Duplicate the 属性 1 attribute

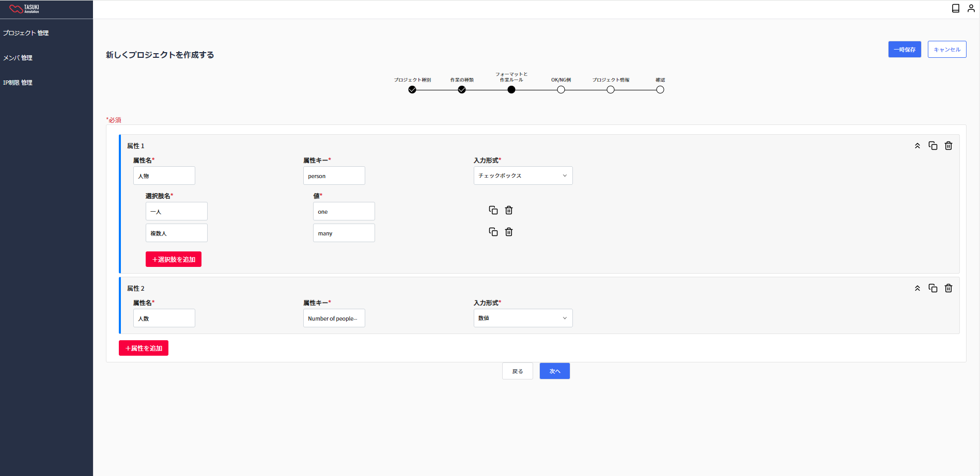click(x=933, y=146)
